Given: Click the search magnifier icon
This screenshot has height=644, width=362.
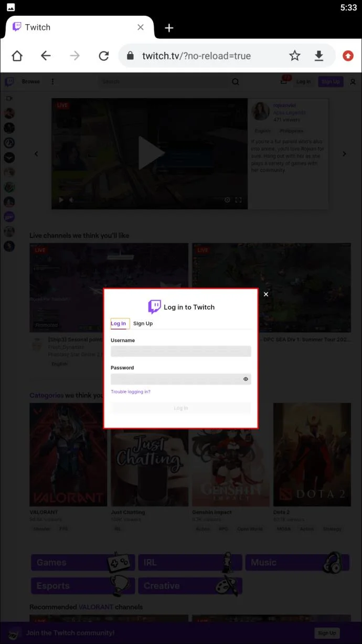Looking at the screenshot, I should click(x=236, y=82).
